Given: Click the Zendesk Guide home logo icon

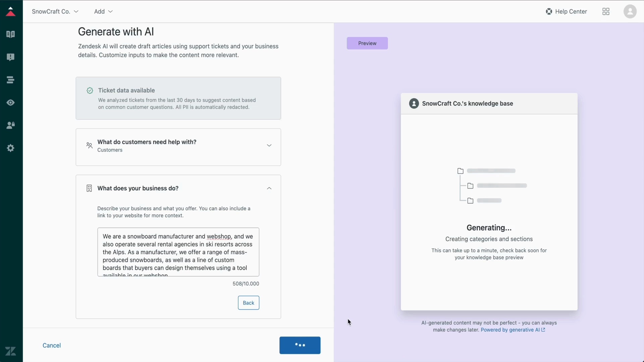Looking at the screenshot, I should (x=10, y=11).
